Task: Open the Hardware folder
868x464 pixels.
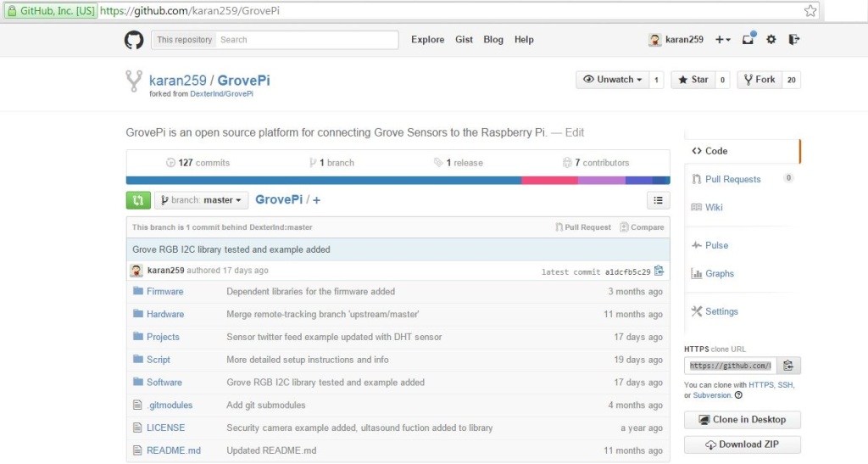Action: point(165,314)
